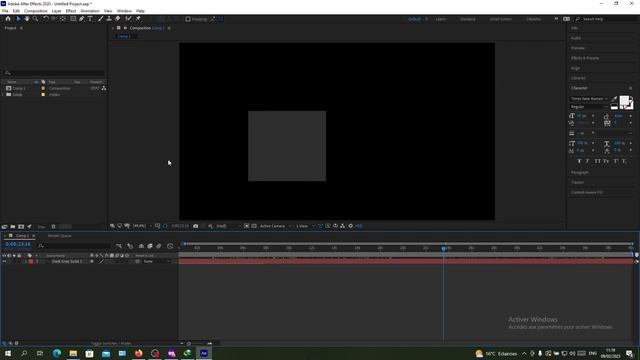Click the current time indicator playhead
This screenshot has height=360, width=640.
coord(444,248)
